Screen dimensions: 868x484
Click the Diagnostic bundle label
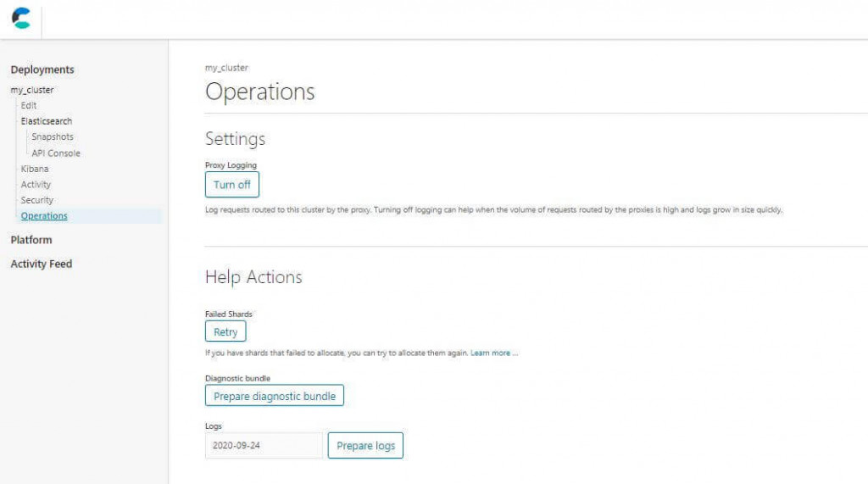pyautogui.click(x=237, y=378)
